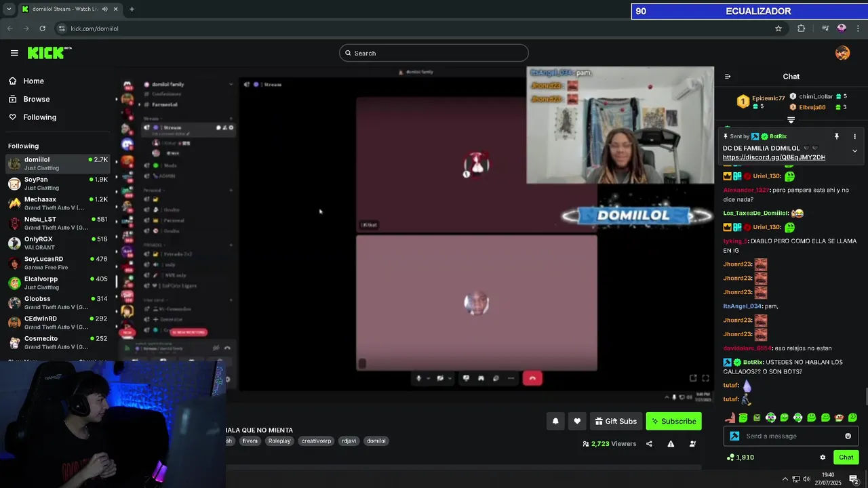Reload the page in browser
Screen dimensions: 868x488
[x=42, y=28]
